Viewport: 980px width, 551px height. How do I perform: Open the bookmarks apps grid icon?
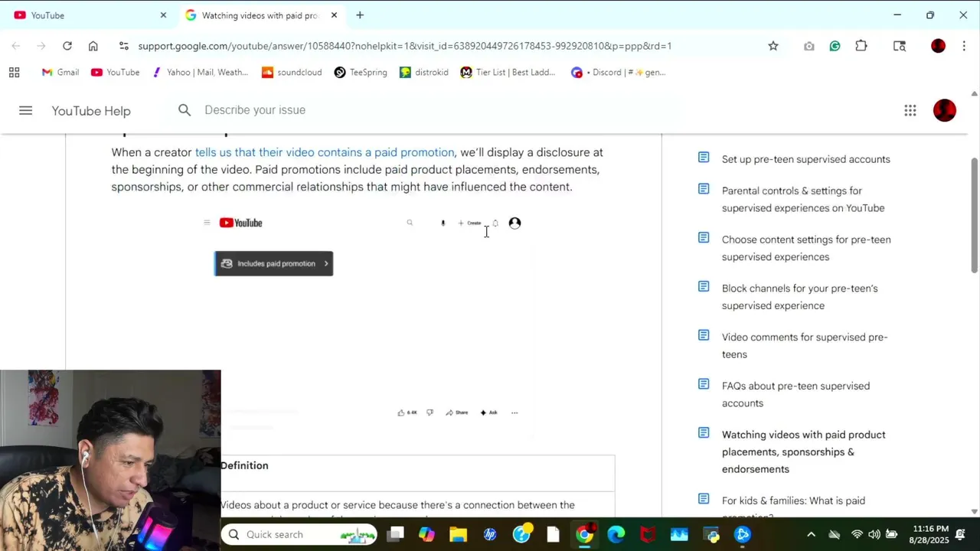pos(14,73)
